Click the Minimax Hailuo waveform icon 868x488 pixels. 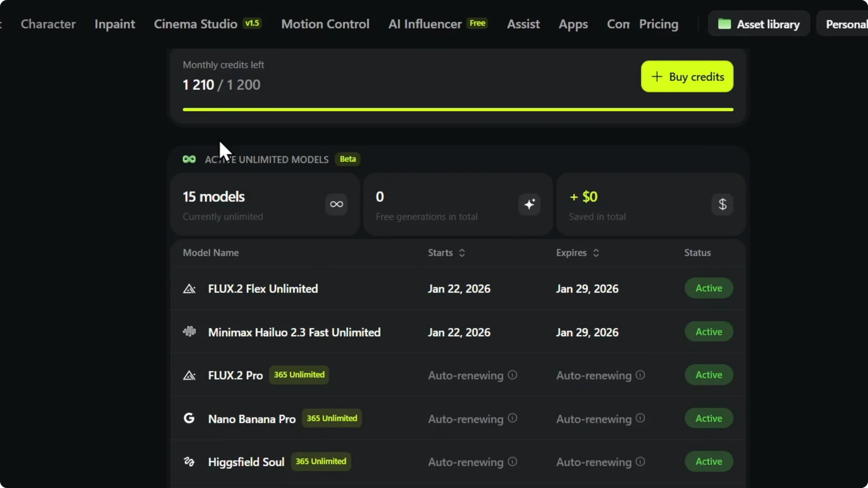coord(189,332)
